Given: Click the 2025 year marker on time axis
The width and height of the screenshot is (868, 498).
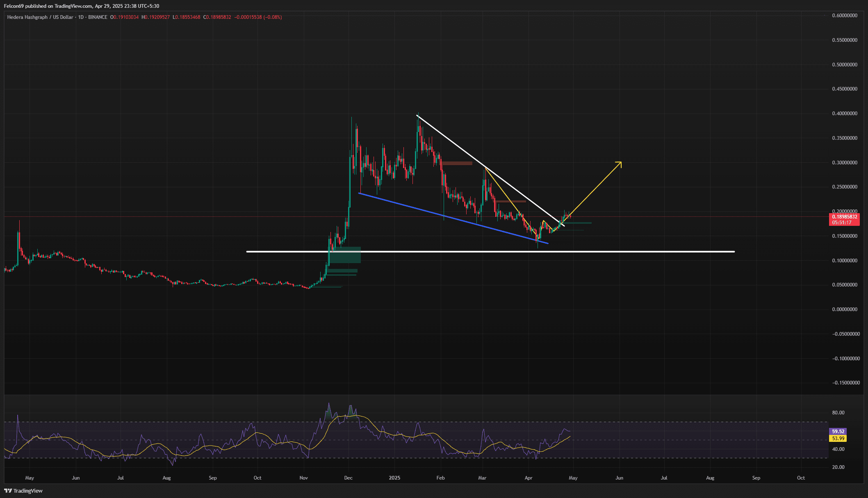Looking at the screenshot, I should click(x=394, y=478).
